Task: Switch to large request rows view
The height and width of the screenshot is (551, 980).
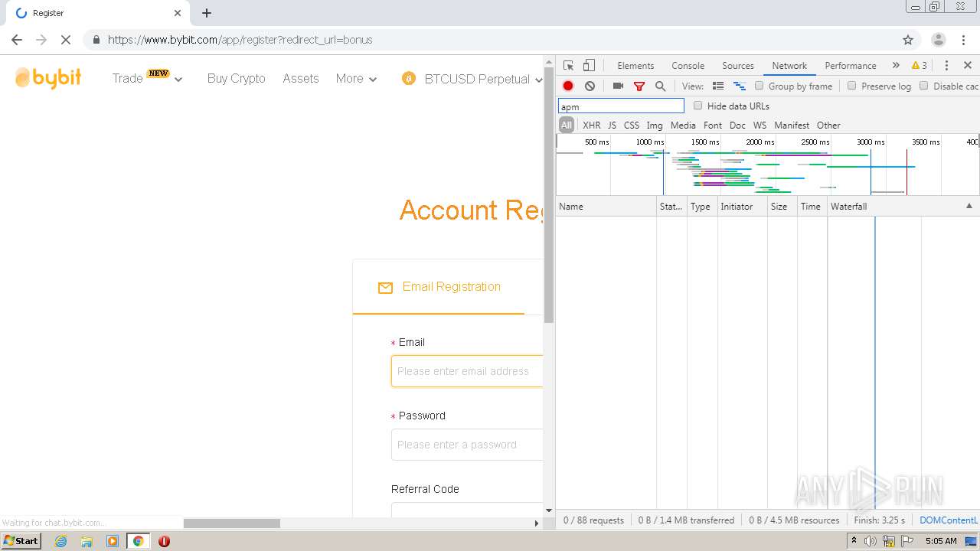Action: pos(718,86)
